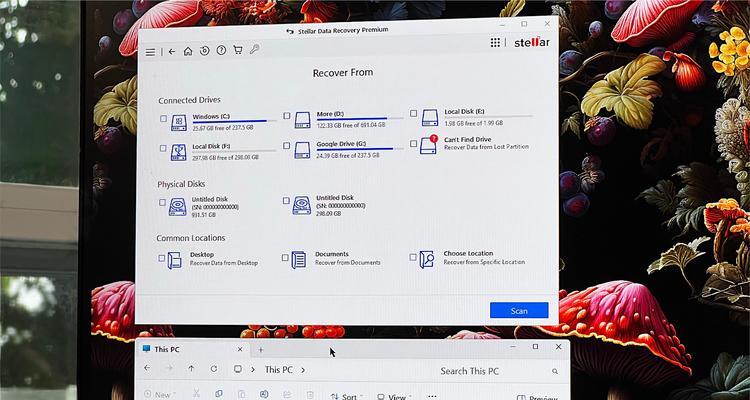The image size is (750, 400).
Task: Click the Choose Location search-file icon
Action: coord(427,259)
